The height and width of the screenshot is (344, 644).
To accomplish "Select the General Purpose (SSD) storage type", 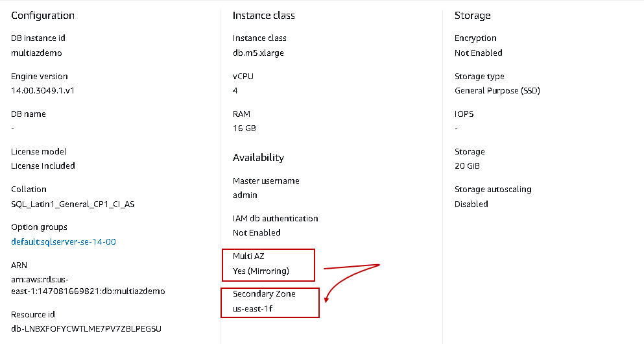I will click(497, 90).
